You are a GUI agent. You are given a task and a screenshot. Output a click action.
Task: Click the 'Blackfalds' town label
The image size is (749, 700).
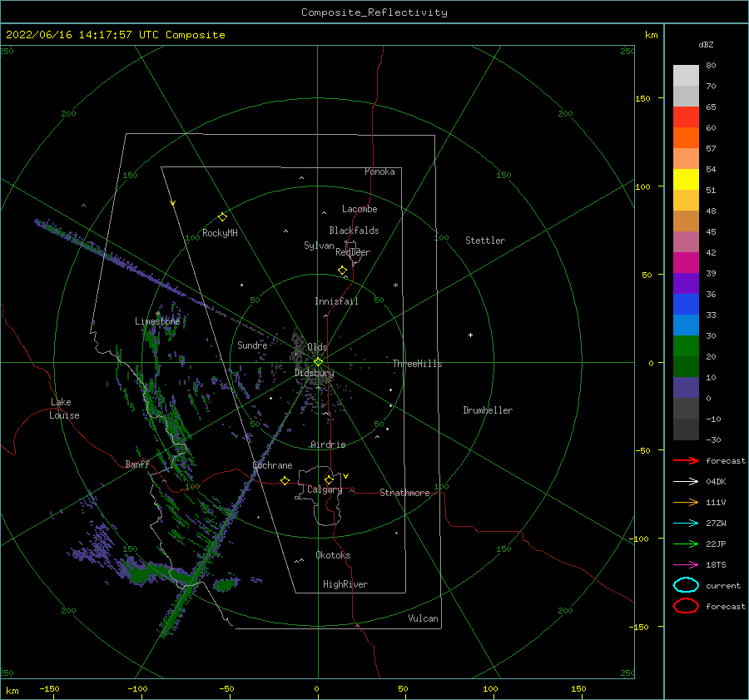tap(354, 231)
